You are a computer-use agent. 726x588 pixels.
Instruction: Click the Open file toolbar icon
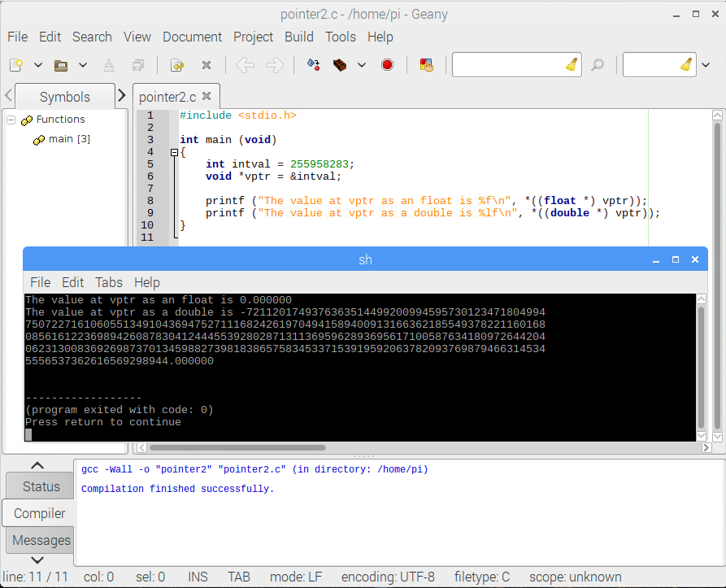[61, 65]
